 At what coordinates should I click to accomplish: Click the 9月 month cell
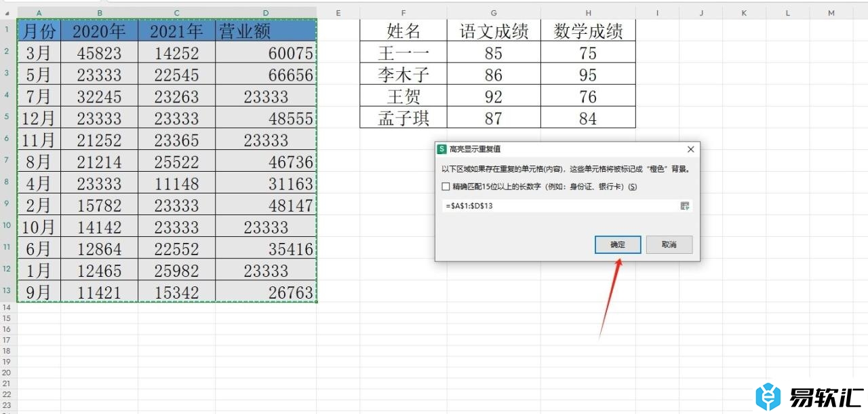(x=39, y=292)
